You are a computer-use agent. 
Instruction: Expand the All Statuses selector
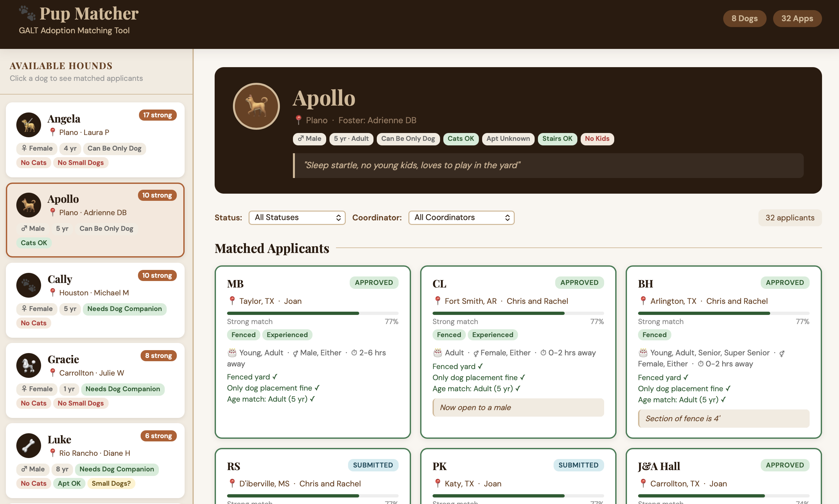click(x=297, y=217)
